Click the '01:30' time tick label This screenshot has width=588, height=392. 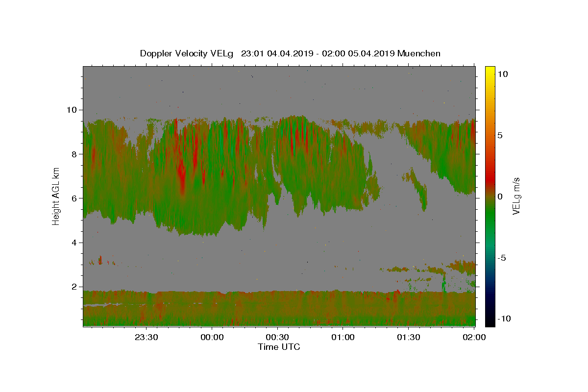coord(409,338)
